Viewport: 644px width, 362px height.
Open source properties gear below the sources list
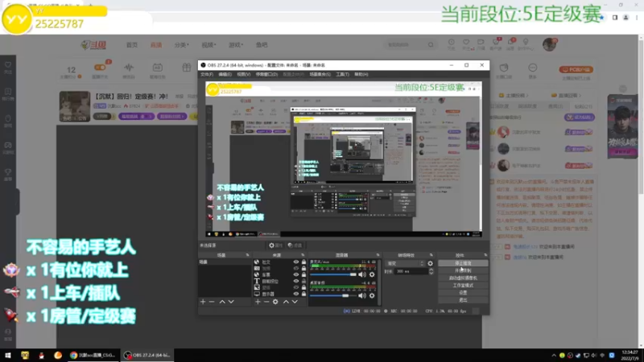coord(275,302)
